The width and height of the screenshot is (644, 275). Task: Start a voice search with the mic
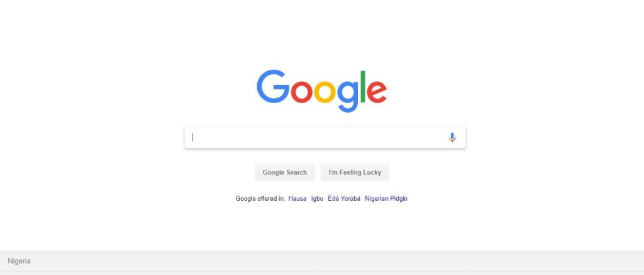452,138
